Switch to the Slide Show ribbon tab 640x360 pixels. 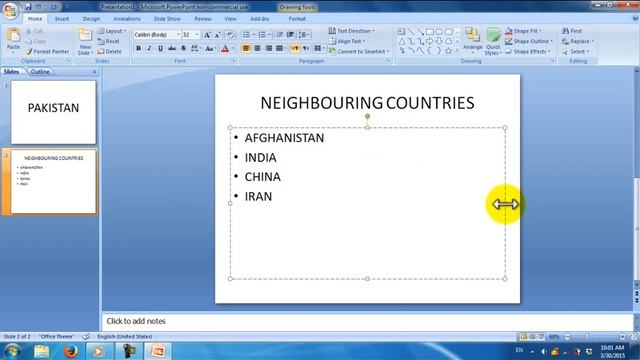167,19
